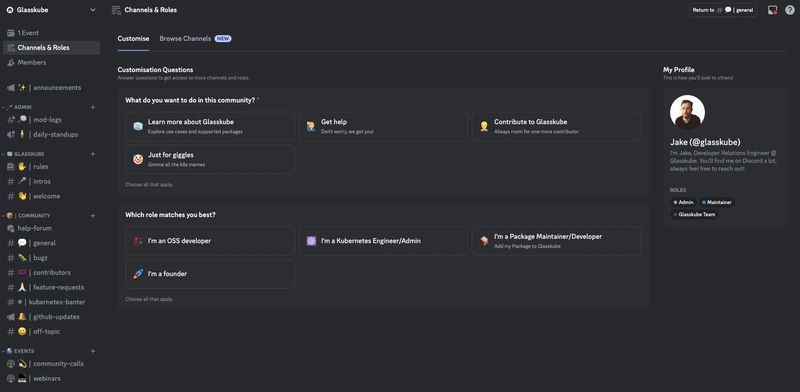Viewport: 800px width, 392px height.
Task: Select Channels & Roles in sidebar
Action: pos(51,47)
